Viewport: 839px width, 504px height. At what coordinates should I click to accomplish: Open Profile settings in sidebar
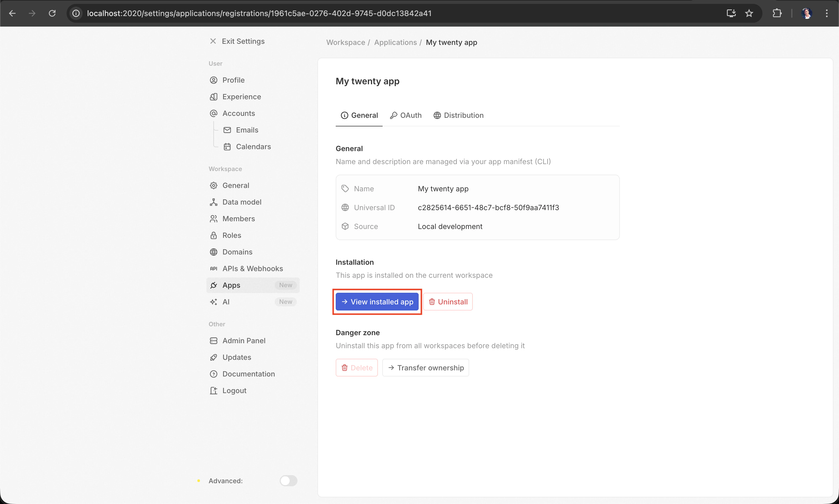[x=233, y=80]
